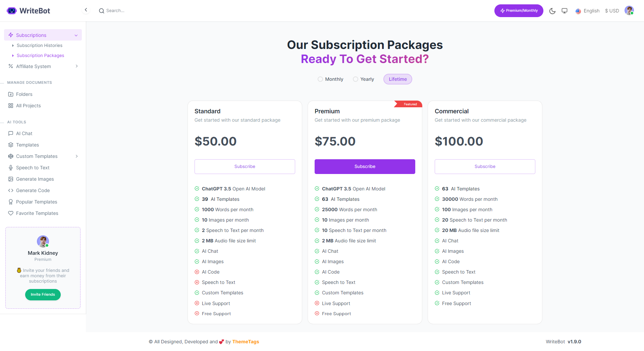The image size is (644, 351).
Task: Enable dark mode with the moon icon
Action: click(x=552, y=11)
